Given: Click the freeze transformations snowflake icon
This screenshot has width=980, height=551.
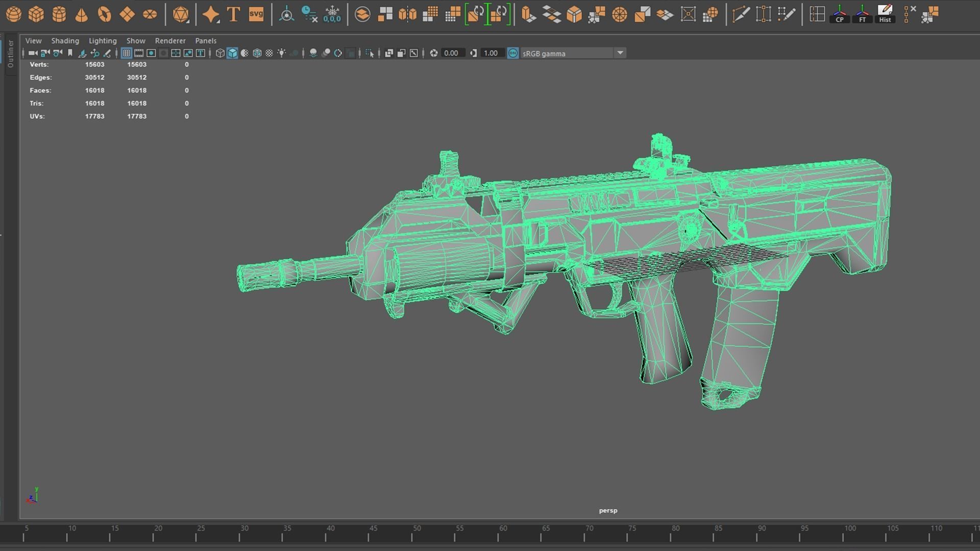Looking at the screenshot, I should coord(332,14).
